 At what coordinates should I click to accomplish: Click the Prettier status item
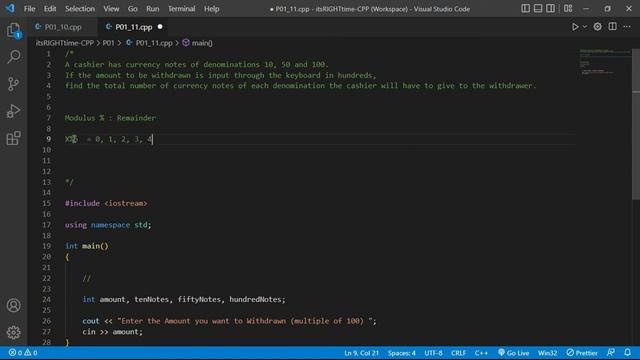pyautogui.click(x=582, y=353)
